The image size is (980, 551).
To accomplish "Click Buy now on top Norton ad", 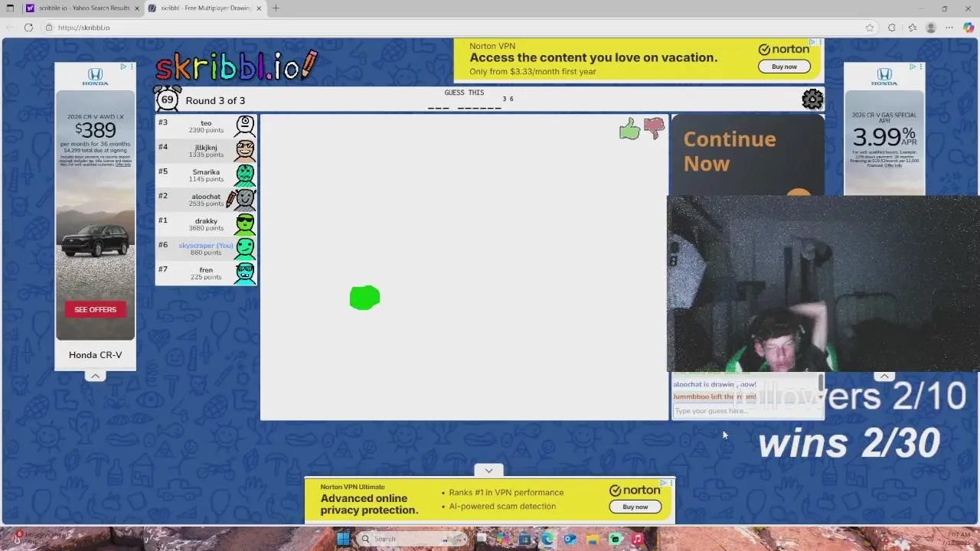I will [x=784, y=67].
